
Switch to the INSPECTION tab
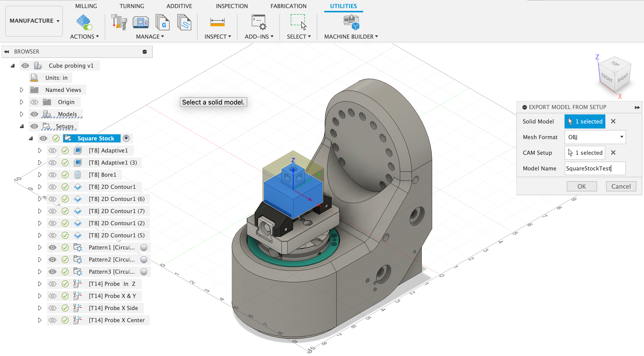click(x=232, y=6)
